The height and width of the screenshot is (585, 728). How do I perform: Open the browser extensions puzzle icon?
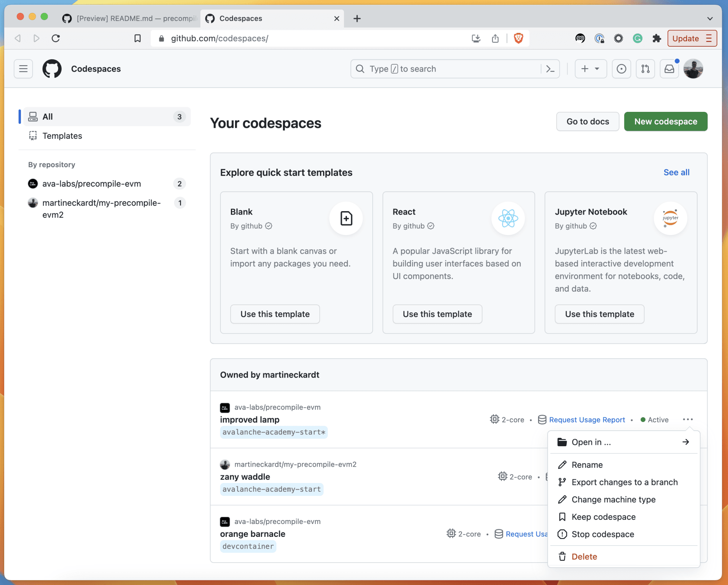point(656,38)
